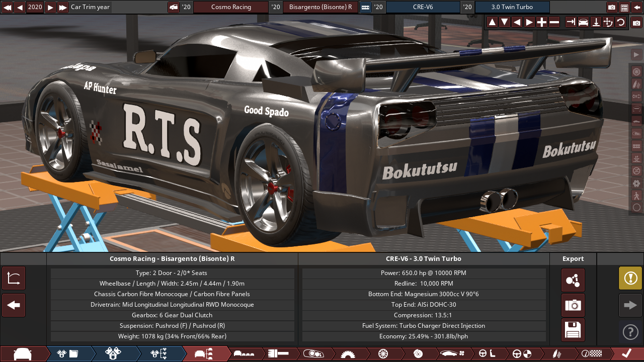Open the yellow warning exclamation button
644x362 pixels.
tap(630, 278)
